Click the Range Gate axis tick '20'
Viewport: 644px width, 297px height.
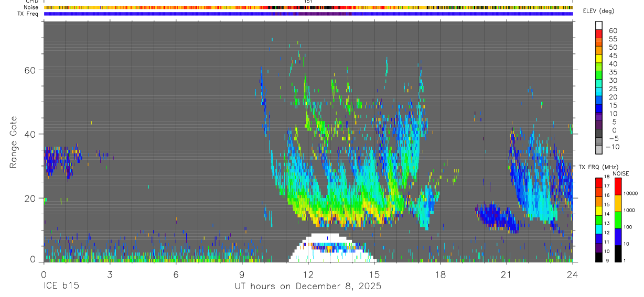(x=30, y=198)
